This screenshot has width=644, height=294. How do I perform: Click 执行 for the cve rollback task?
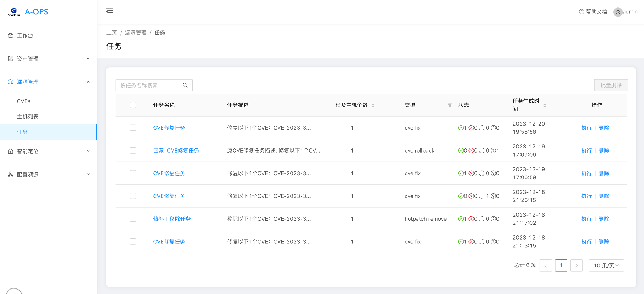pos(586,151)
